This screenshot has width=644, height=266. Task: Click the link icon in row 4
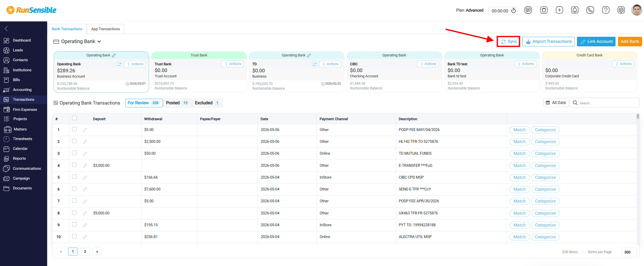coord(85,166)
